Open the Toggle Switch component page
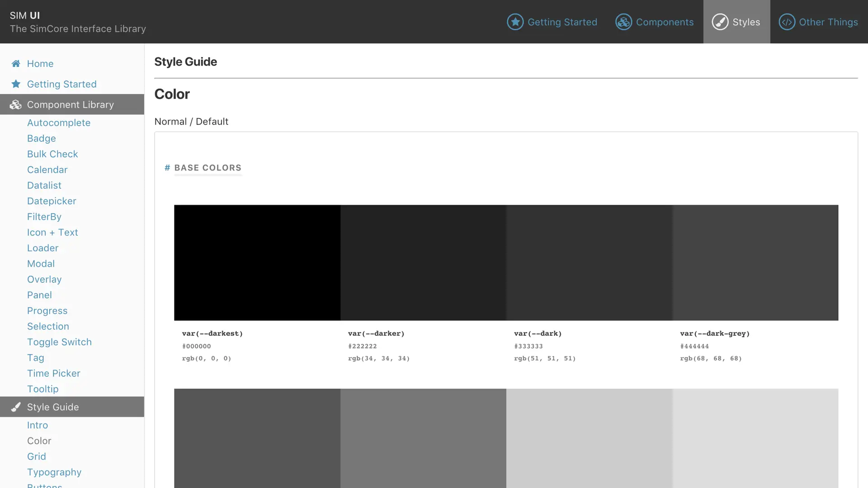868x488 pixels. 59,342
